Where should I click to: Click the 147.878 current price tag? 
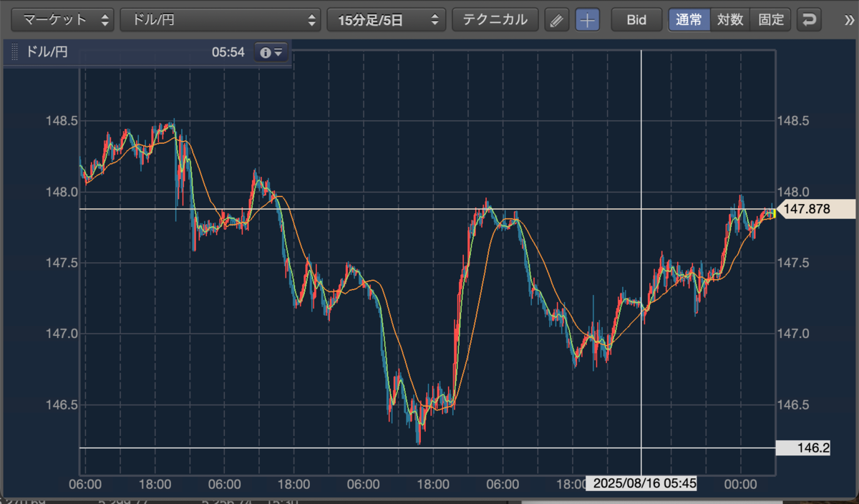(816, 209)
